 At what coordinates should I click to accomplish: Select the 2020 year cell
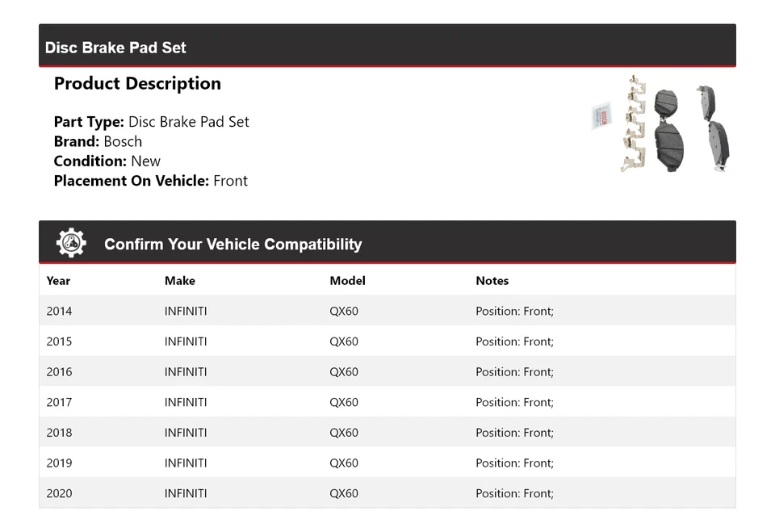(59, 493)
